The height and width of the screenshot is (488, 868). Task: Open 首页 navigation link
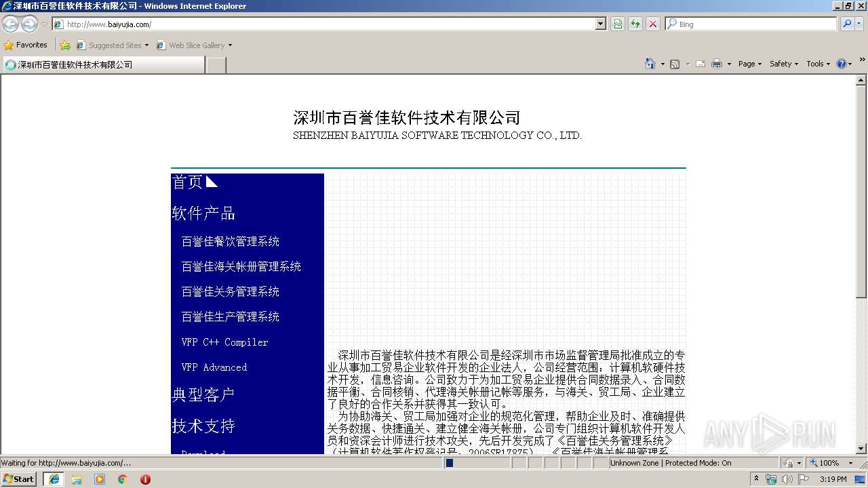[188, 182]
